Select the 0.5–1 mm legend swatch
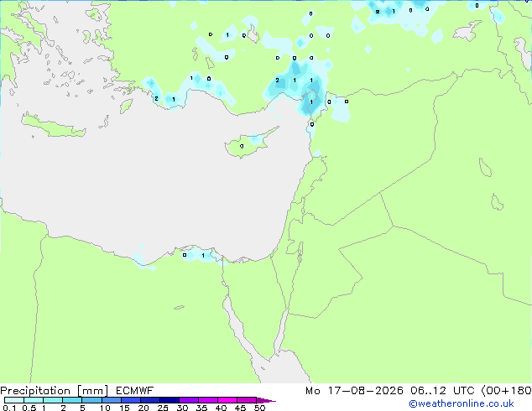532x411 pixels. (x=34, y=400)
